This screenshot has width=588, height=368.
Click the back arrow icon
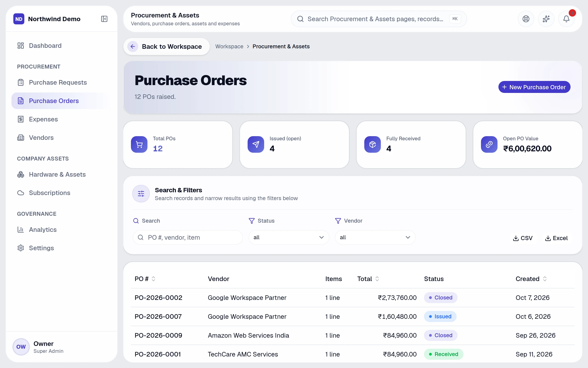133,46
